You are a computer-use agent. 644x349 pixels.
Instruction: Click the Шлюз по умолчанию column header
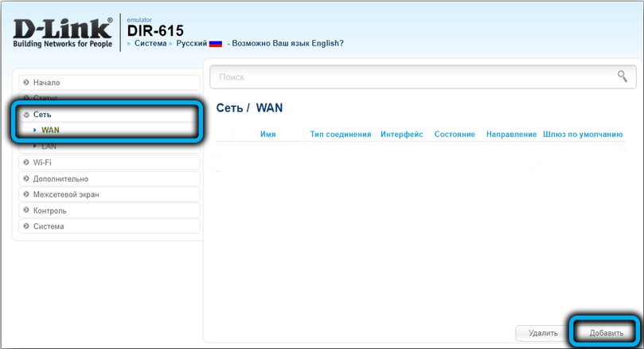coord(582,135)
